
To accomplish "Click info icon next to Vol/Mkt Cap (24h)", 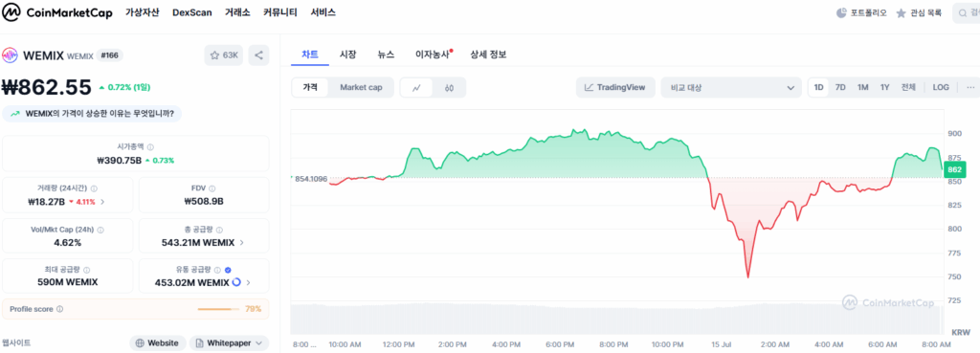I will 101,230.
